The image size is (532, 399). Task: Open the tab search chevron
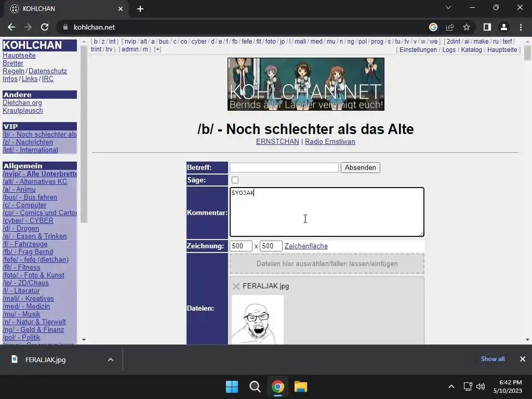448,7
